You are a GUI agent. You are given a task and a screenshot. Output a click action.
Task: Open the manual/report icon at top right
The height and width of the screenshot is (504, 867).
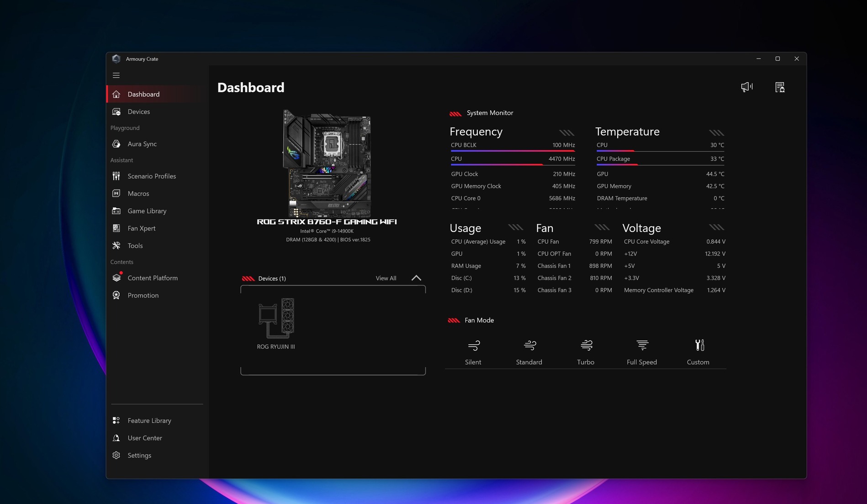(x=780, y=87)
